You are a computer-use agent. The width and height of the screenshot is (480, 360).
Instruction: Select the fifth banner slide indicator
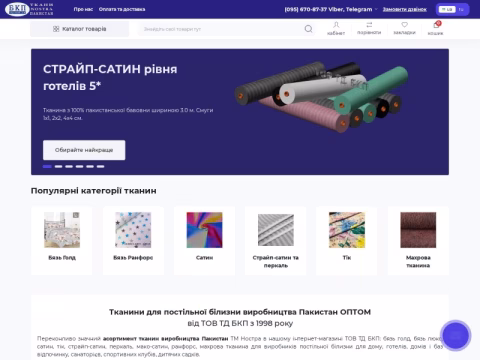click(x=90, y=166)
